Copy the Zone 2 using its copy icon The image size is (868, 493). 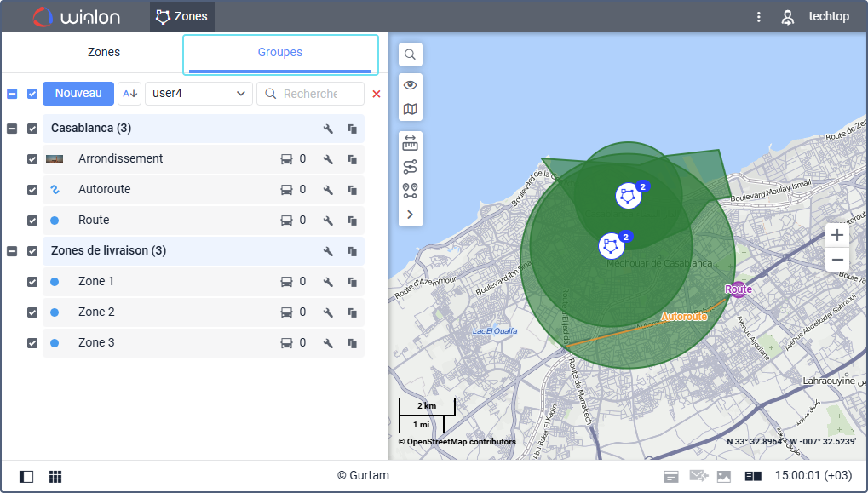tap(352, 312)
